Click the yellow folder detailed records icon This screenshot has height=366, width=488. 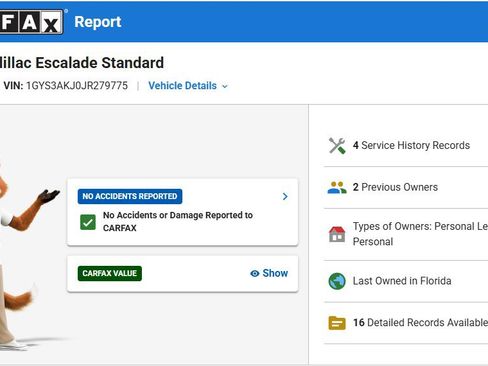(337, 323)
